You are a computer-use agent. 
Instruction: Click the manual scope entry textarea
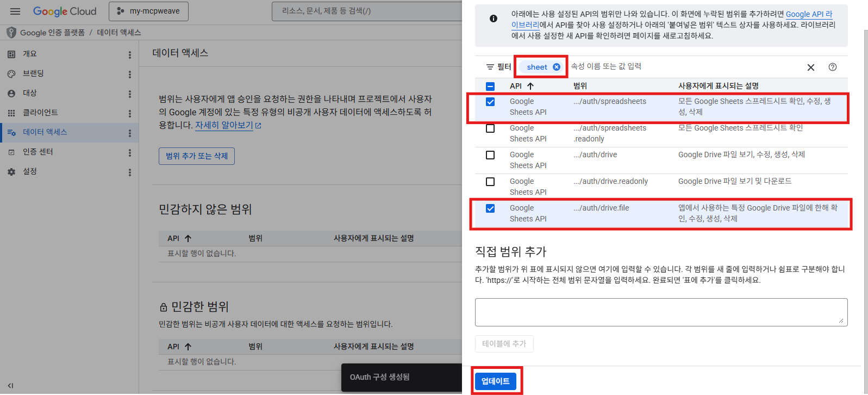[x=661, y=312]
